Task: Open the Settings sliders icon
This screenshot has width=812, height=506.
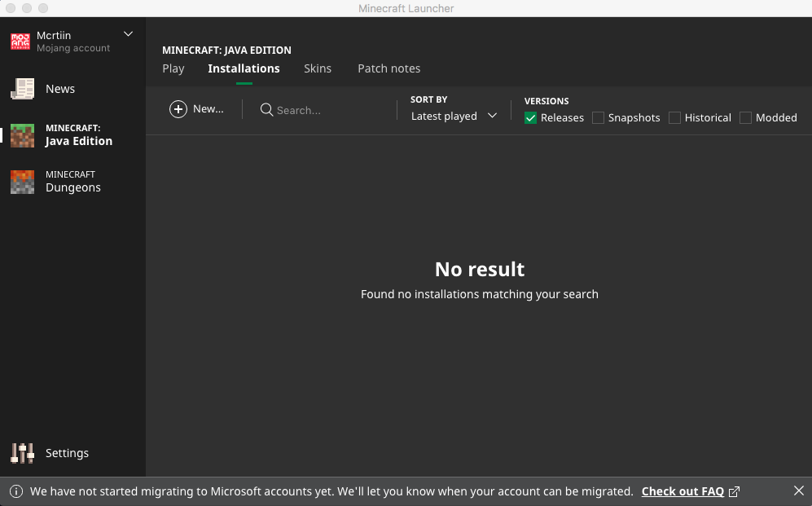Action: point(22,453)
